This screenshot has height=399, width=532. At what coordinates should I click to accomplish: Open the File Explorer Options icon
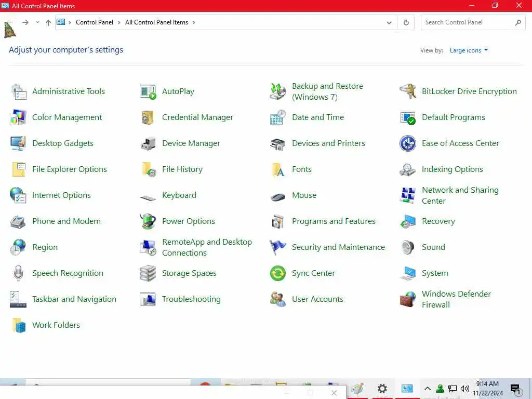(18, 169)
